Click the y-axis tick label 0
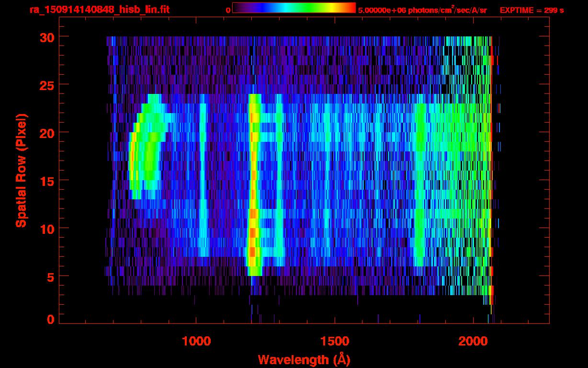The width and height of the screenshot is (588, 368). tap(50, 320)
